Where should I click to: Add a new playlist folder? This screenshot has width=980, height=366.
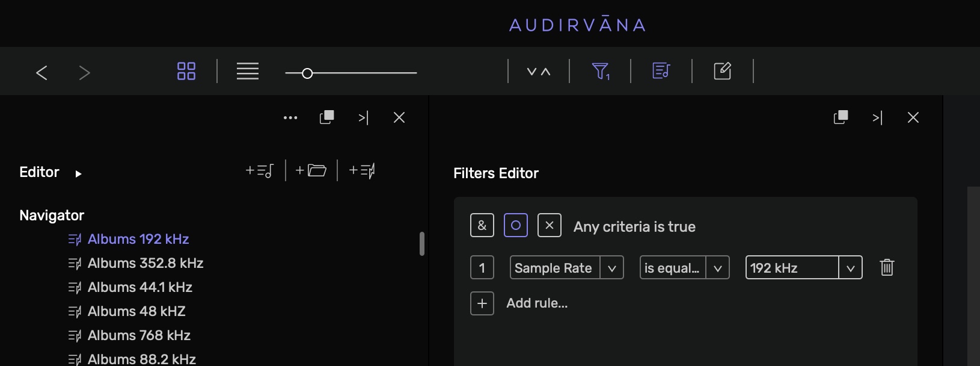coord(311,171)
